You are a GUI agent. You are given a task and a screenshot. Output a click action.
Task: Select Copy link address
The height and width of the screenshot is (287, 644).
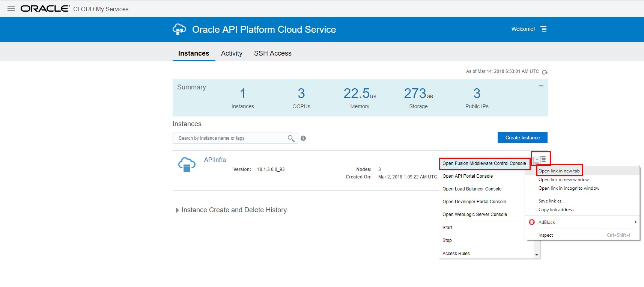pos(556,210)
